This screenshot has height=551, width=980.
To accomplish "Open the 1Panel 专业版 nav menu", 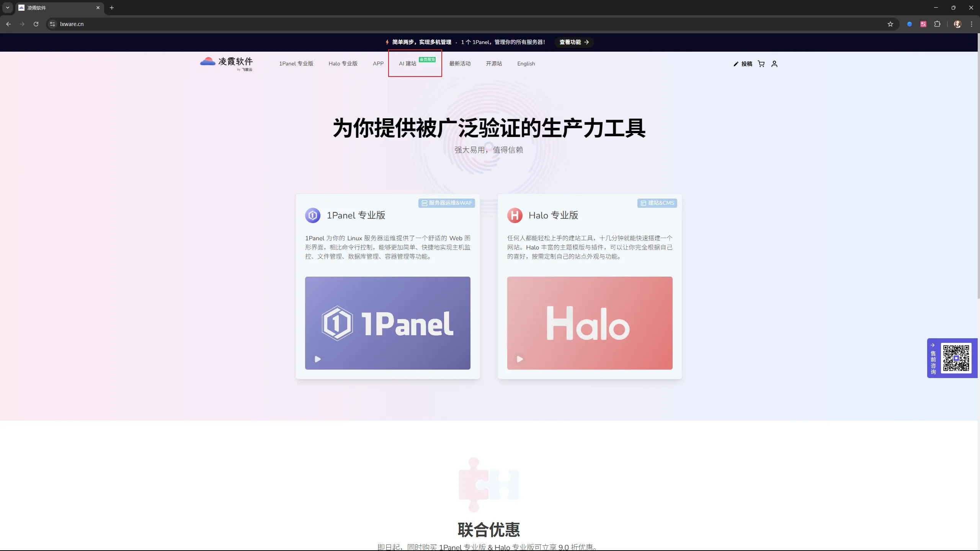I will (x=296, y=64).
